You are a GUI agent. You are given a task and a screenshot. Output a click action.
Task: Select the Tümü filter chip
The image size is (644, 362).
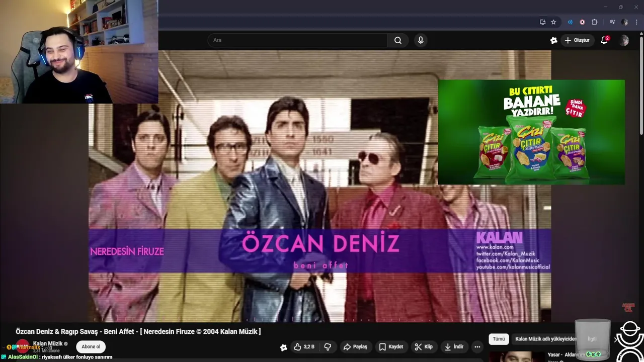coord(499,339)
